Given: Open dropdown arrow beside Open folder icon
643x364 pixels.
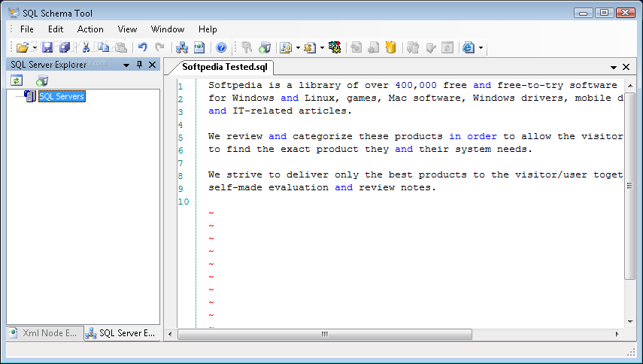Looking at the screenshot, I should click(x=35, y=48).
